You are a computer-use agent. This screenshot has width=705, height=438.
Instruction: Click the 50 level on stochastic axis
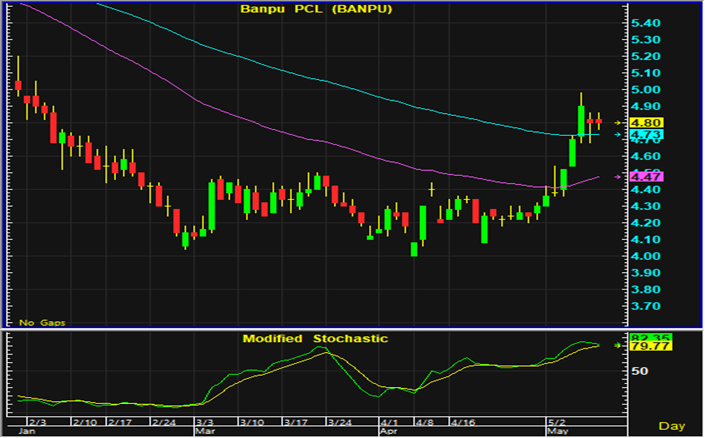640,371
